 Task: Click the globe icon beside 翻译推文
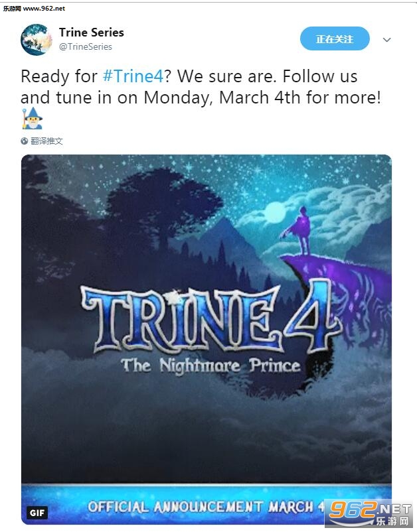click(25, 141)
